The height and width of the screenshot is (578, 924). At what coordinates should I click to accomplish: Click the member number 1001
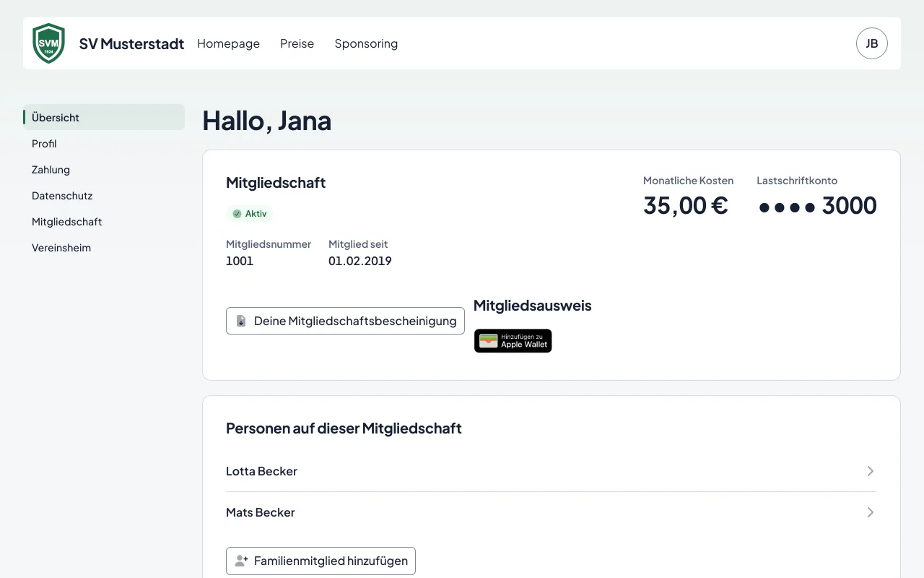pos(240,261)
